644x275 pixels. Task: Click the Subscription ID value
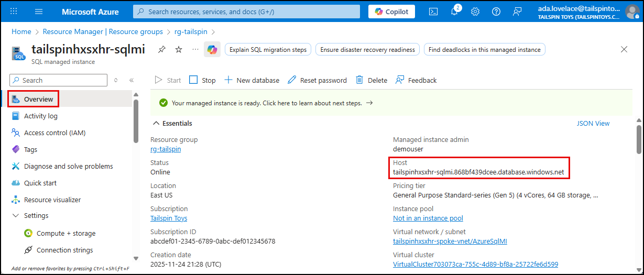tap(213, 241)
